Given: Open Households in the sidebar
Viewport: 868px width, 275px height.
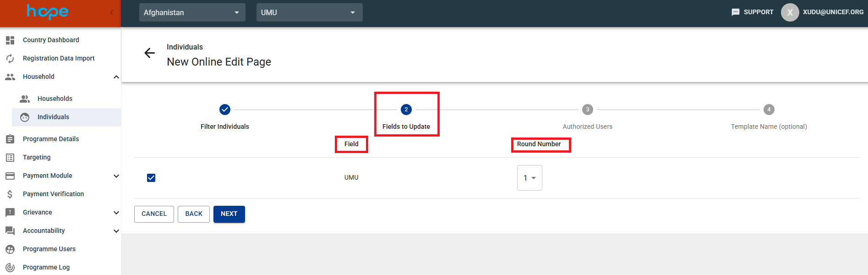Looking at the screenshot, I should click(55, 99).
